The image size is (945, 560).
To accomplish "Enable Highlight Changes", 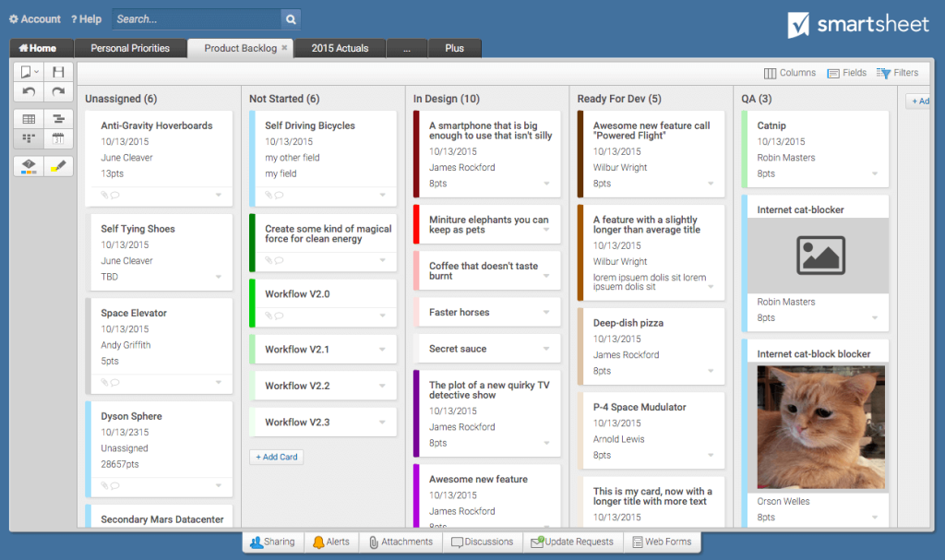I will [x=60, y=166].
